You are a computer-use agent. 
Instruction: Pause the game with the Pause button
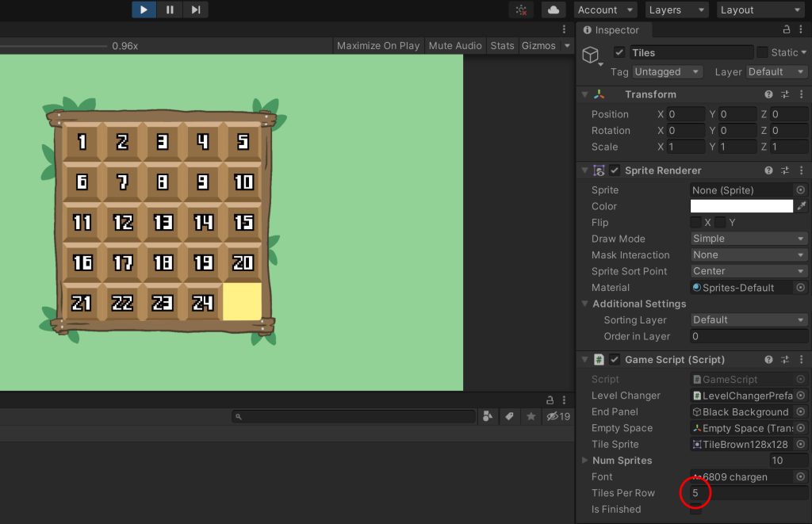point(170,10)
